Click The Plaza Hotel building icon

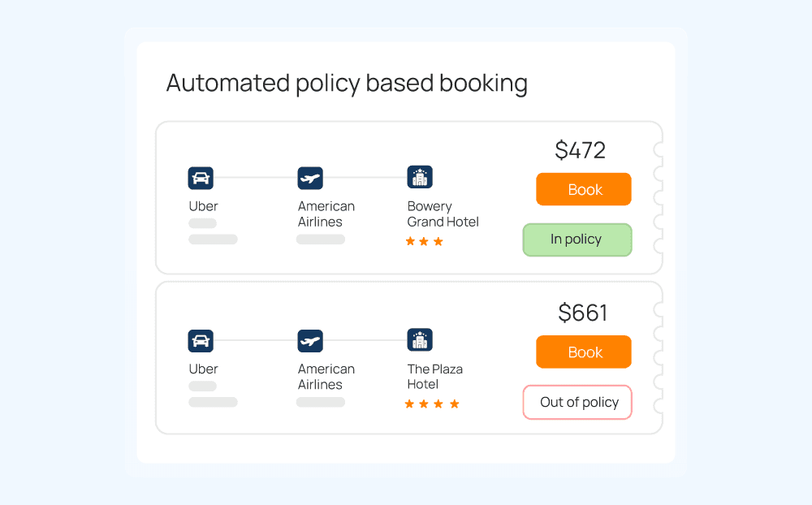[420, 339]
